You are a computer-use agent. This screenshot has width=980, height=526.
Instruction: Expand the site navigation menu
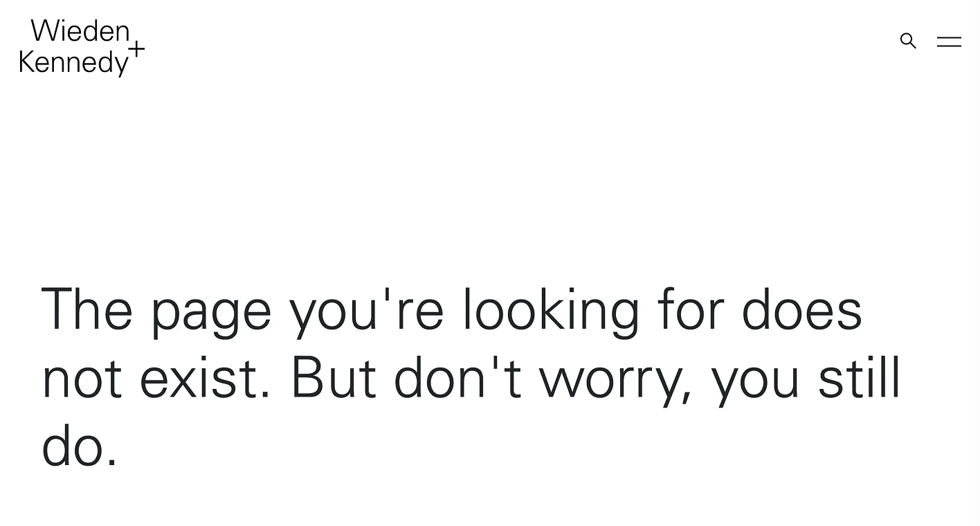click(x=949, y=42)
